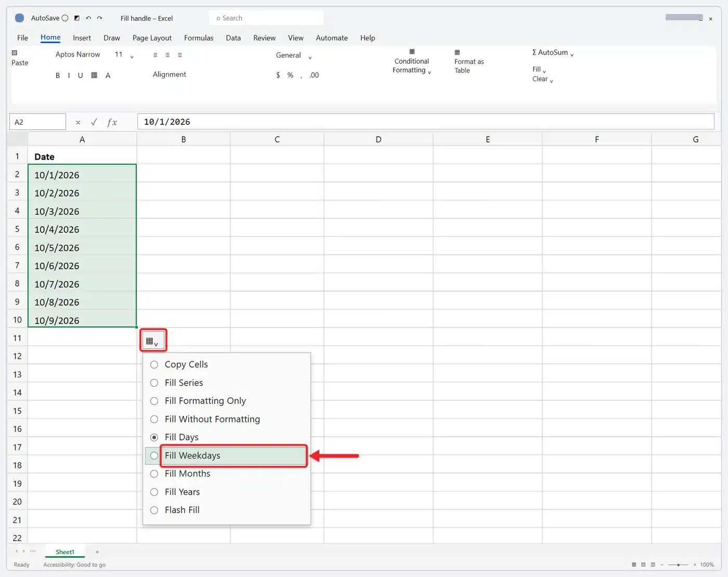Image resolution: width=728 pixels, height=577 pixels.
Task: Open the Aptos Narrow font name box
Action: (x=78, y=55)
